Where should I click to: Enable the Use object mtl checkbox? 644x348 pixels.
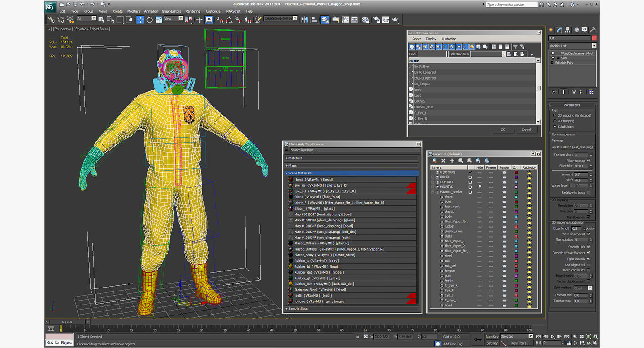point(588,264)
